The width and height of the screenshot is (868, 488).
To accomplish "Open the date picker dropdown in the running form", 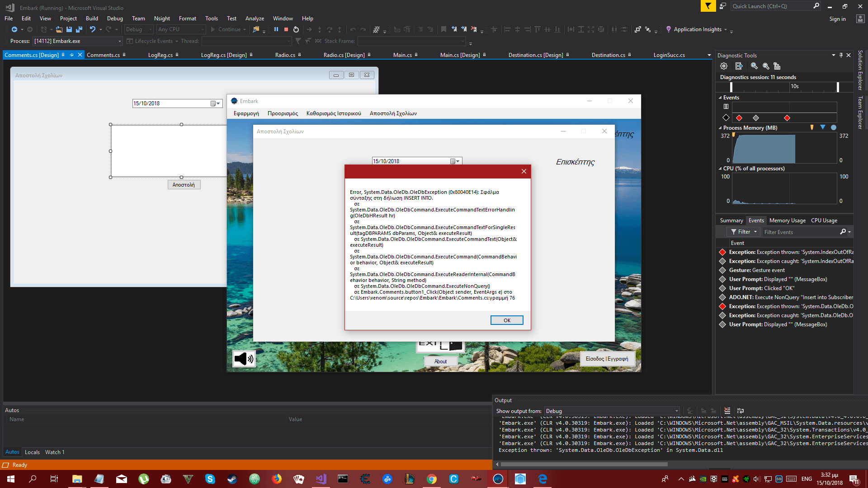I will point(458,161).
